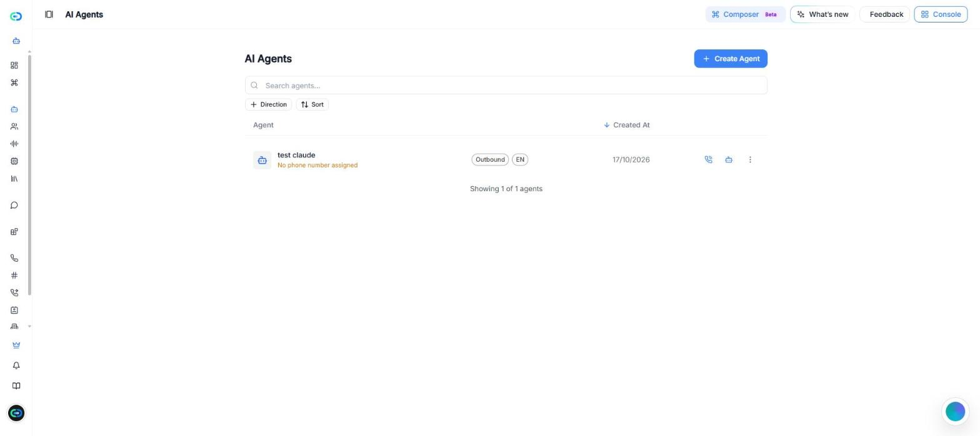Open the phone forwarding icon in sidebar
Viewport: 980px width, 436px height.
pos(14,293)
